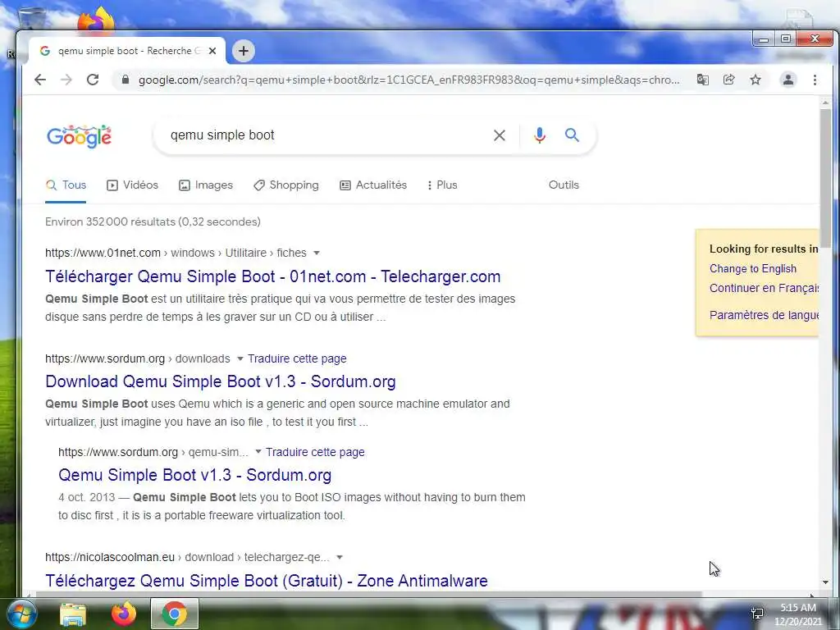
Task: Open new tab with plus button
Action: point(243,51)
